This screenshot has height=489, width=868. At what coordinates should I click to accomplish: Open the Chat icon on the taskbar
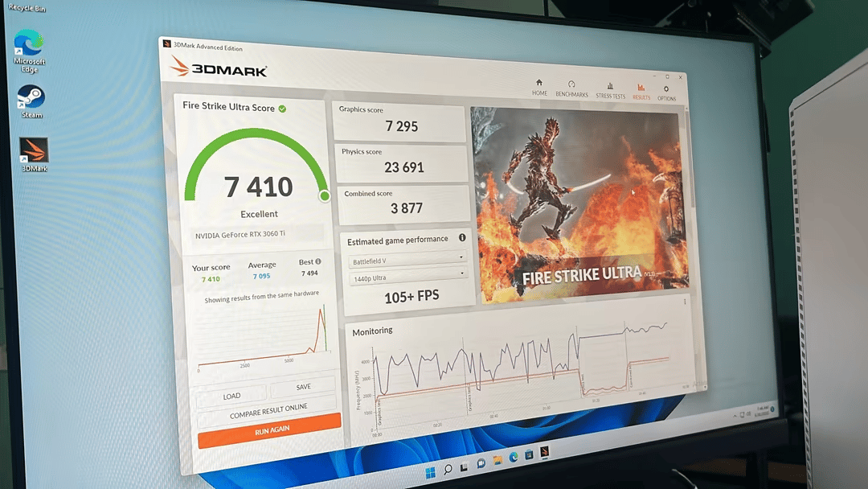[481, 463]
